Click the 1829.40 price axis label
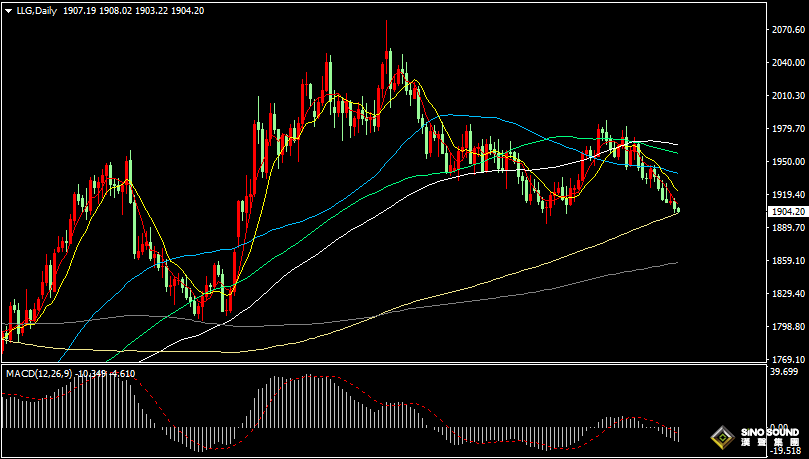The image size is (809, 459). pos(787,294)
